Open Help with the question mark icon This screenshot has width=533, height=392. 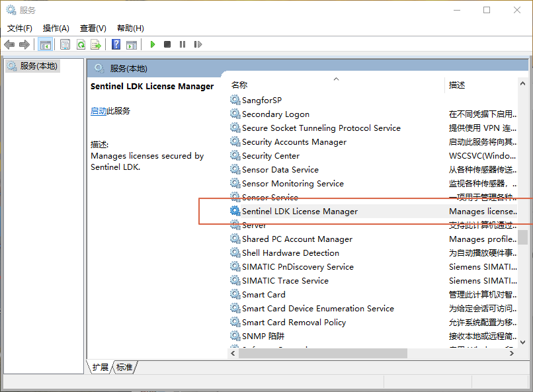click(x=116, y=44)
